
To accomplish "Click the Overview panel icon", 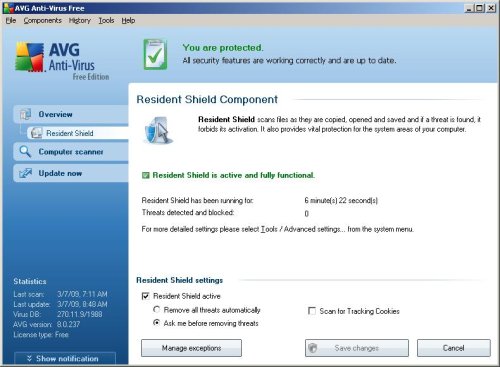I will [25, 114].
